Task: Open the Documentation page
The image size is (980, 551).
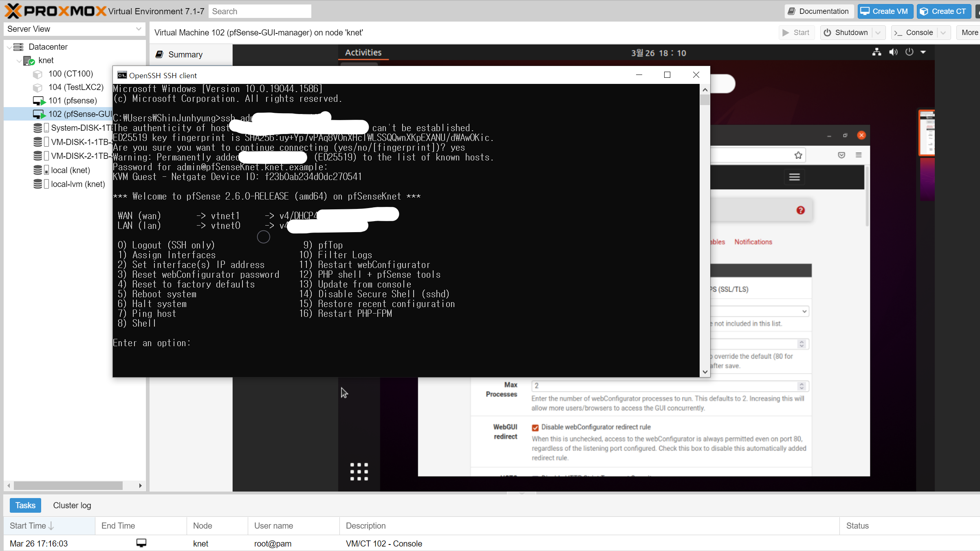Action: (x=819, y=11)
